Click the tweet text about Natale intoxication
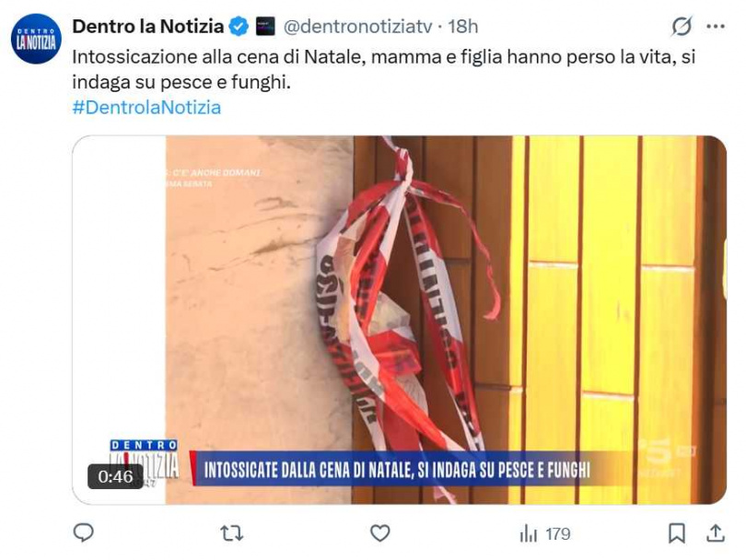 (x=383, y=69)
